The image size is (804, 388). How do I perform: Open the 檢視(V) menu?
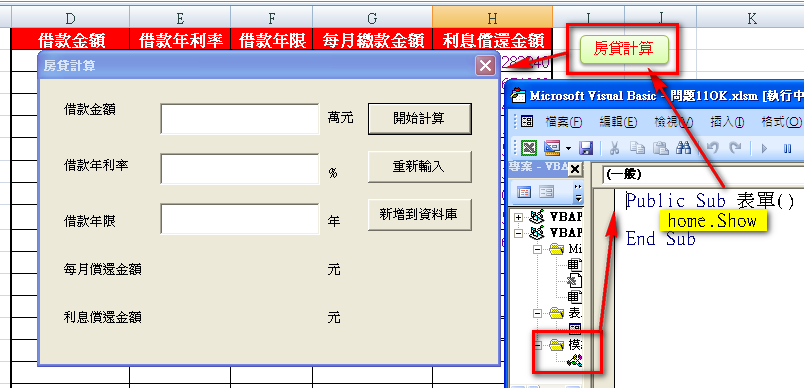coord(674,122)
